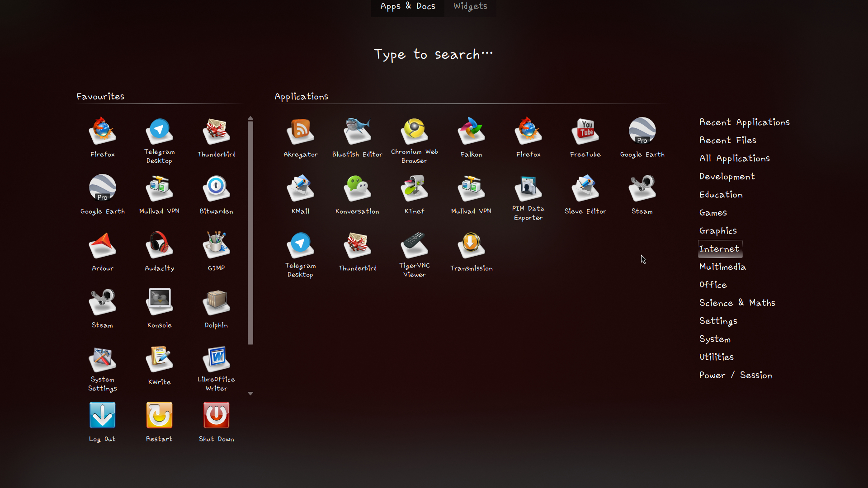Viewport: 868px width, 488px height.
Task: Launch Audacity audio editor
Action: [159, 252]
